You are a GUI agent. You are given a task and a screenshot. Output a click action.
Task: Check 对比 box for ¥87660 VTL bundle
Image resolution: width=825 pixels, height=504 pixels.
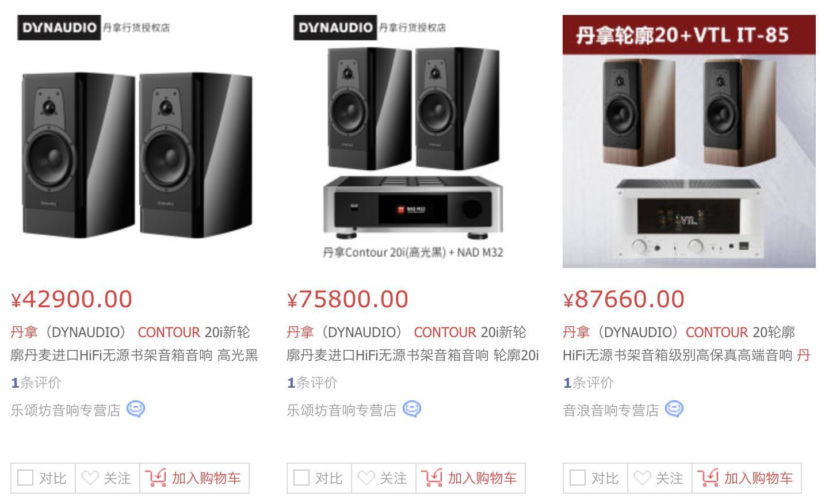click(578, 478)
